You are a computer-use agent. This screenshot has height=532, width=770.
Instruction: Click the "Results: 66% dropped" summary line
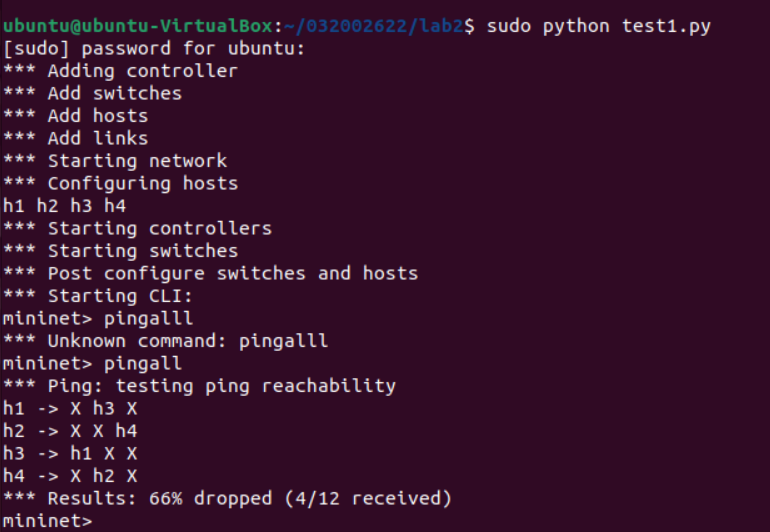coord(228,498)
